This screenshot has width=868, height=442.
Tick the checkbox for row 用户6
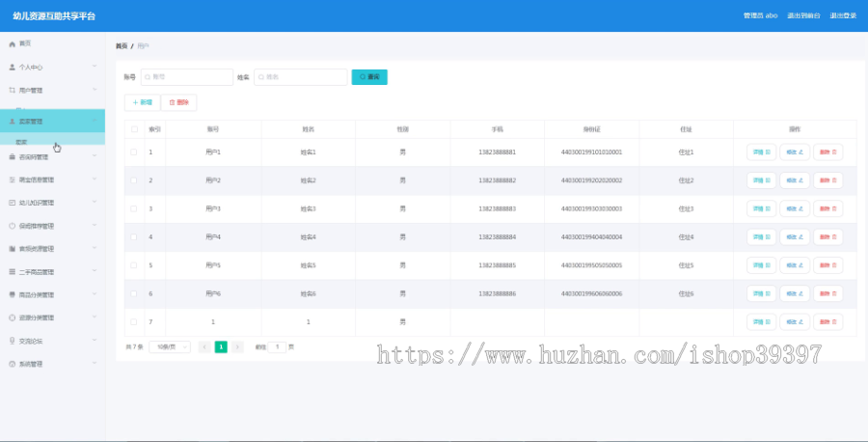click(x=134, y=293)
